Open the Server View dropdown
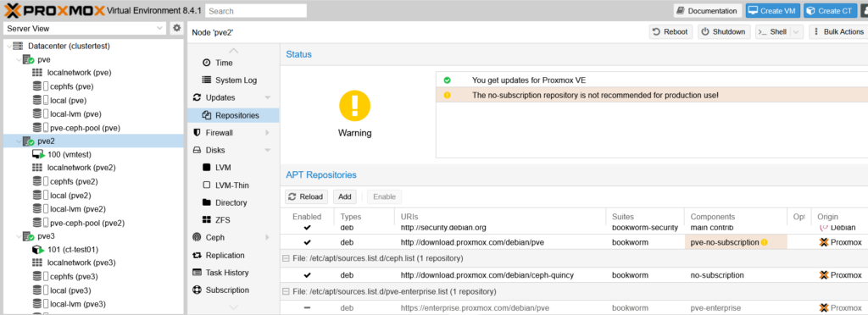868x315 pixels. pyautogui.click(x=85, y=28)
